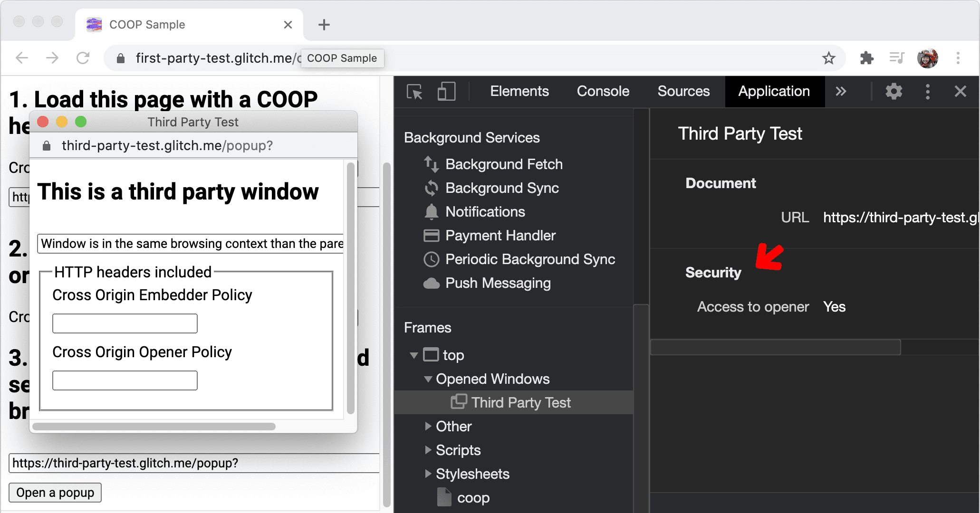The width and height of the screenshot is (980, 513).
Task: Switch to the Console tab
Action: click(x=602, y=91)
